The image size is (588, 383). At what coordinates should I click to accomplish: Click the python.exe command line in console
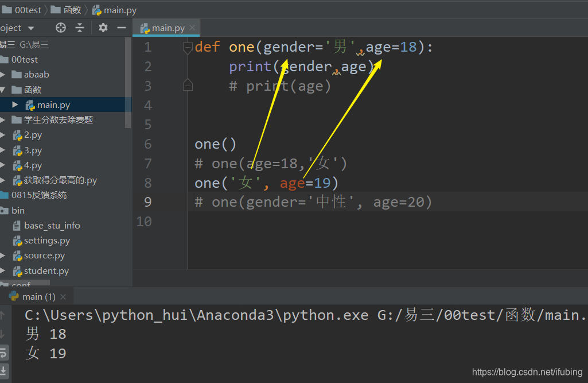tap(305, 315)
